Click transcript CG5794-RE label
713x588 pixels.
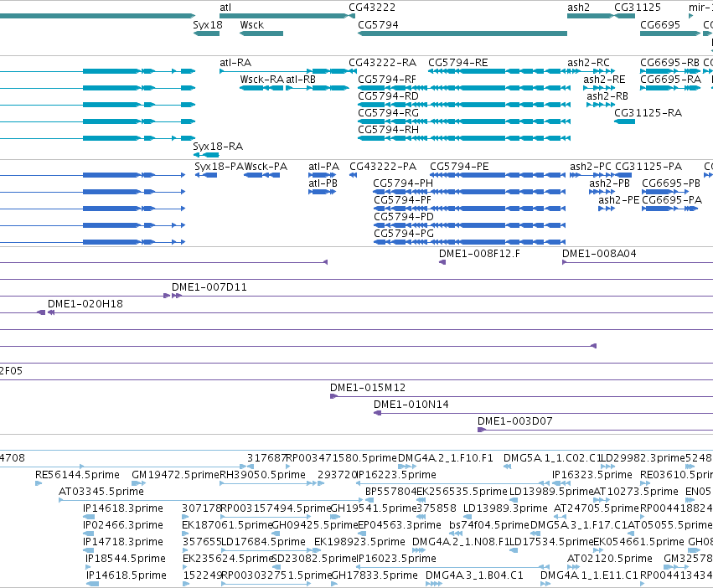[458, 63]
